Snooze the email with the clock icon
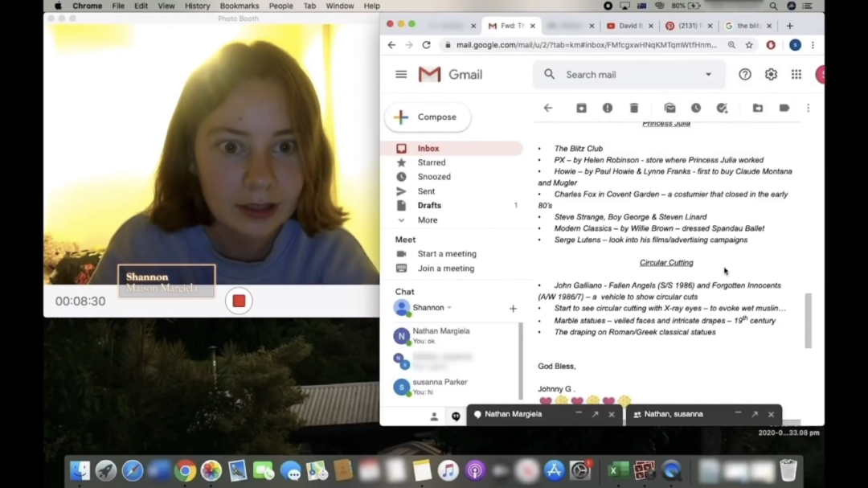868x488 pixels. coord(696,108)
